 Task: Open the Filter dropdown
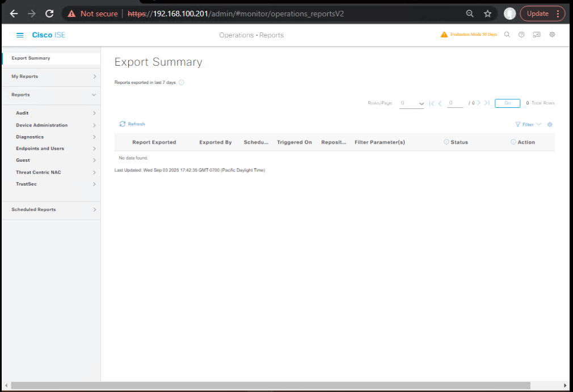pyautogui.click(x=528, y=124)
